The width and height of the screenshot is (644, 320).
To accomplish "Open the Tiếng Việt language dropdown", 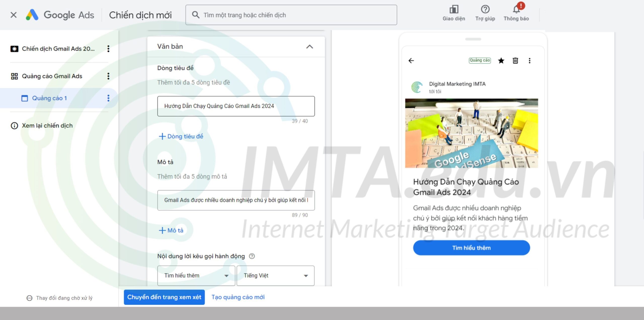I will 275,276.
